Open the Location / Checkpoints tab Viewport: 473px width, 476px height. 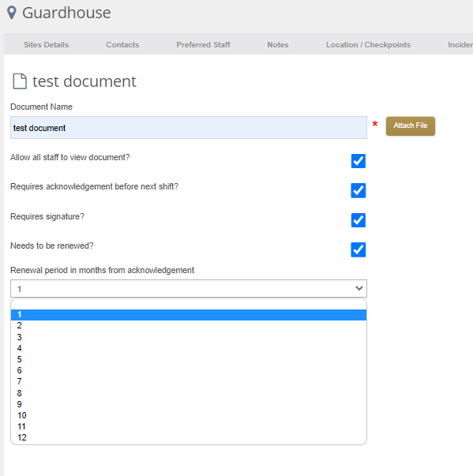click(x=368, y=45)
